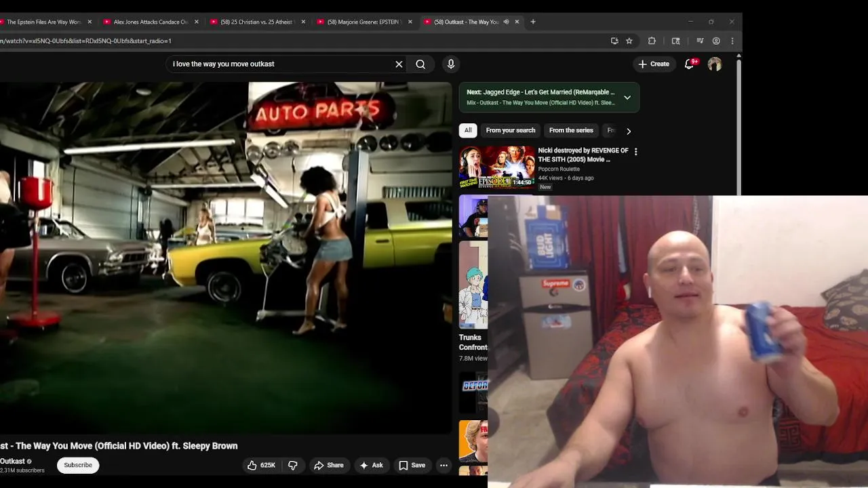868x488 pixels.
Task: Close the Outkast tab
Action: click(x=517, y=22)
